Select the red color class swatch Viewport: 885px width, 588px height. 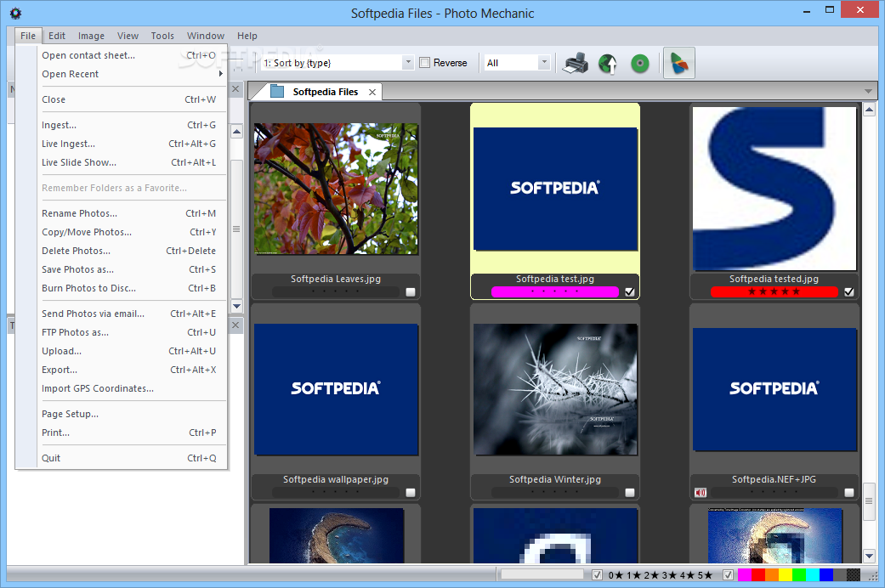758,575
